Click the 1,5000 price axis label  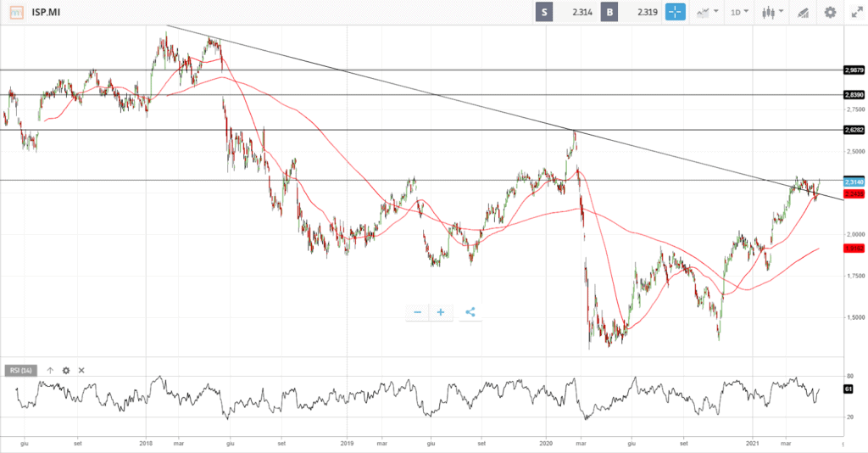click(855, 317)
